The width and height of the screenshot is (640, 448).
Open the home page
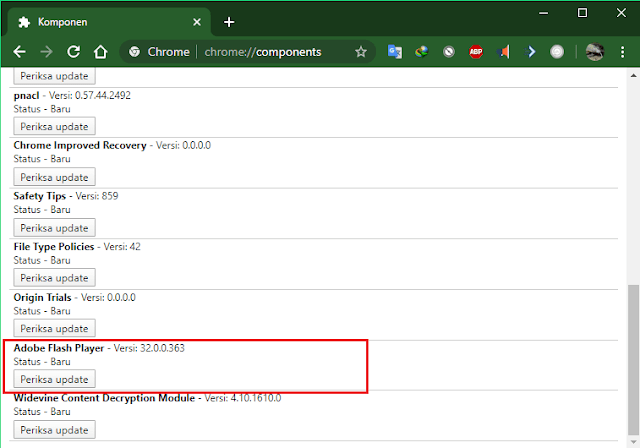click(100, 52)
